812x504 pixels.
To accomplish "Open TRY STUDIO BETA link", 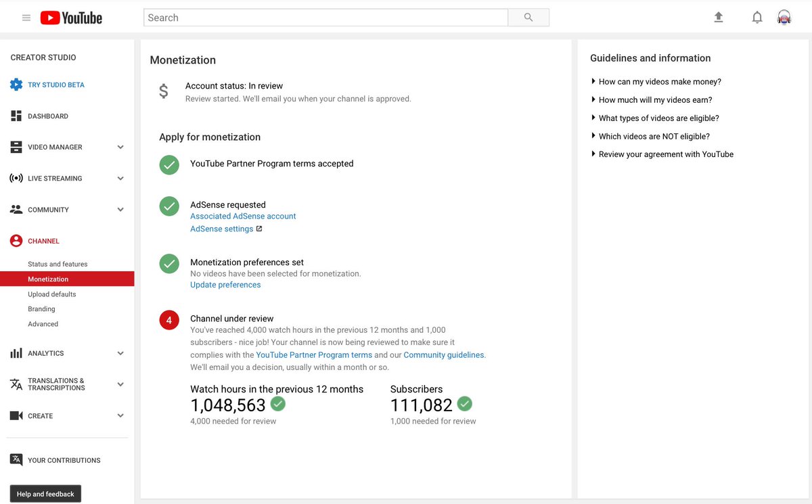I will coord(56,85).
